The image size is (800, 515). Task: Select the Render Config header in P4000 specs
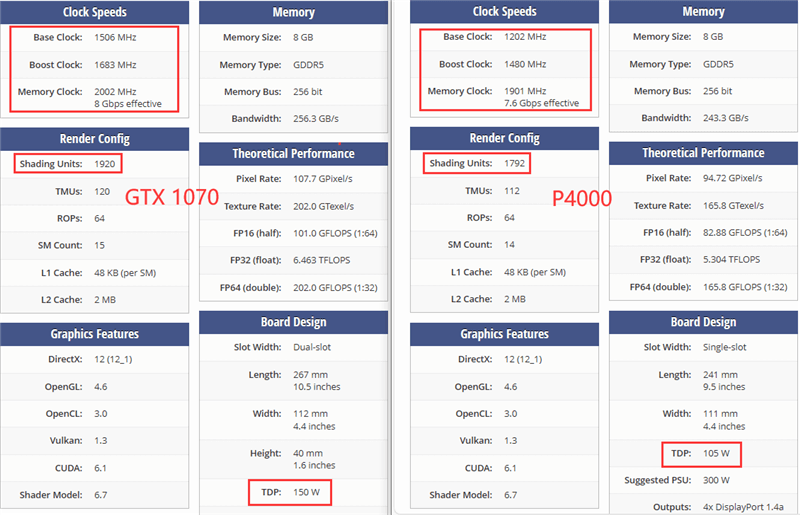[x=504, y=138]
